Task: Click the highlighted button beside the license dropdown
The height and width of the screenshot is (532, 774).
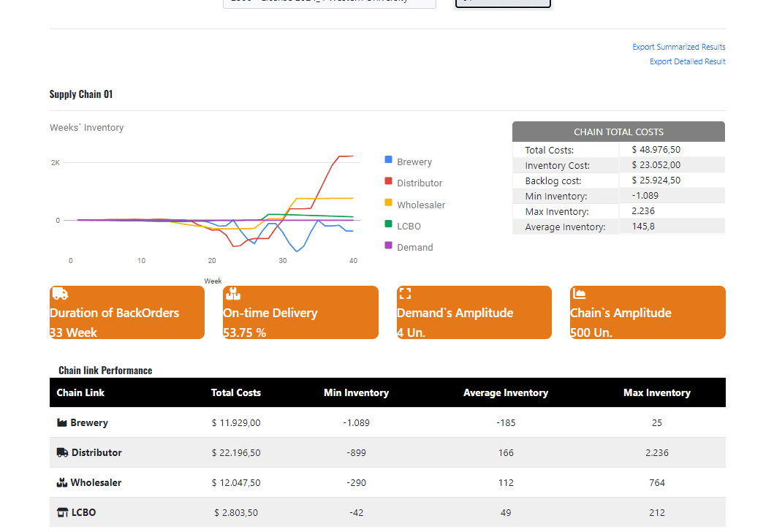Action: point(503,4)
